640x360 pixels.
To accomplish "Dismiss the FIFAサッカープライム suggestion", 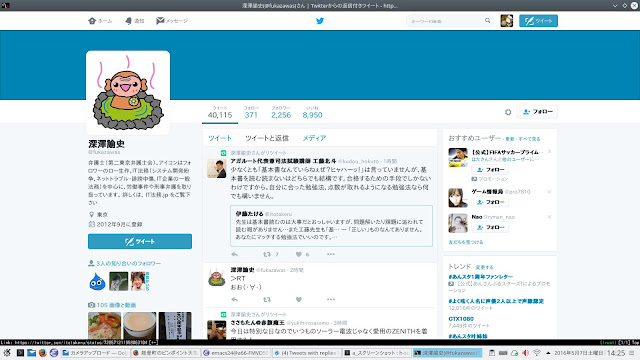I will pyautogui.click(x=549, y=151).
